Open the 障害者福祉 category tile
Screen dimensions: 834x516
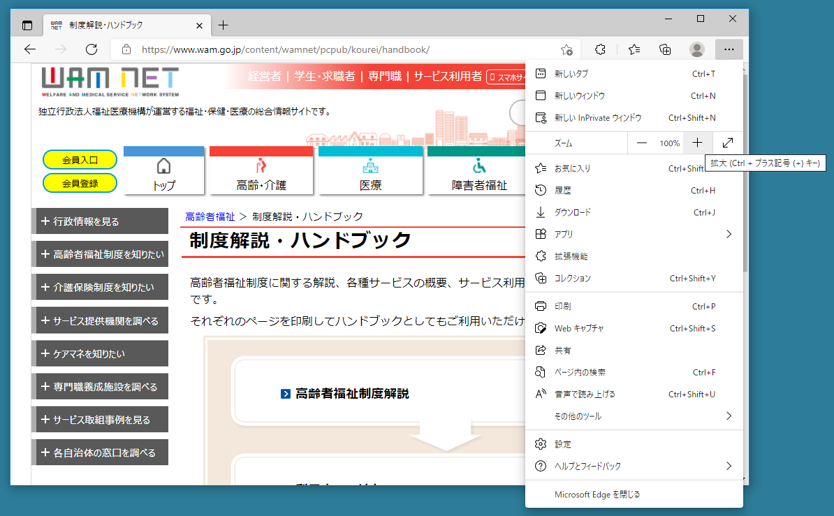[479, 171]
